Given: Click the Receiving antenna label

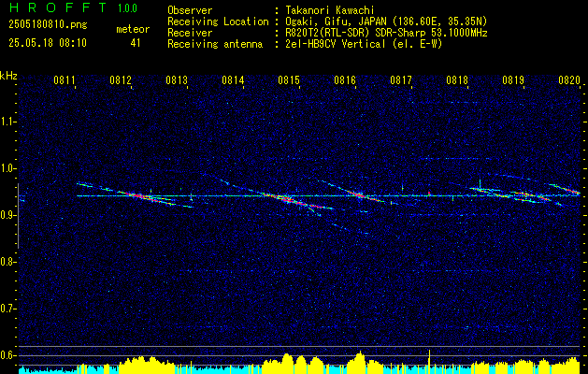Looking at the screenshot, I should [215, 44].
